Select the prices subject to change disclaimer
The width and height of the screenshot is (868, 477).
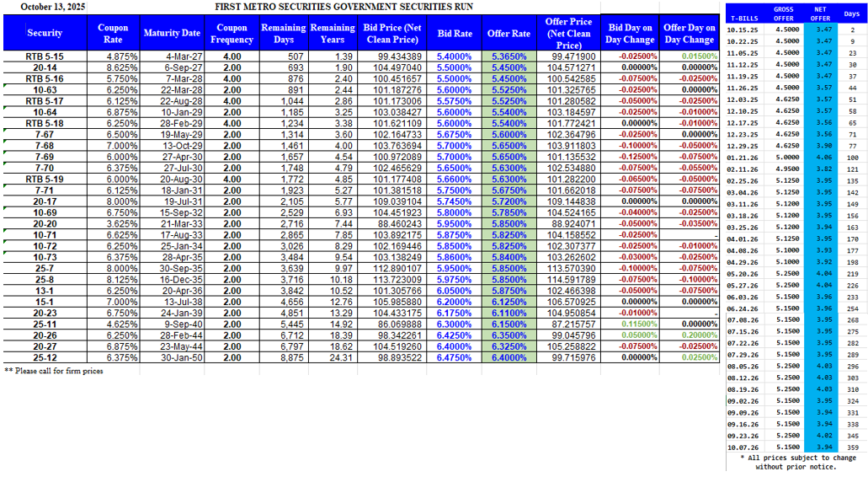click(797, 462)
